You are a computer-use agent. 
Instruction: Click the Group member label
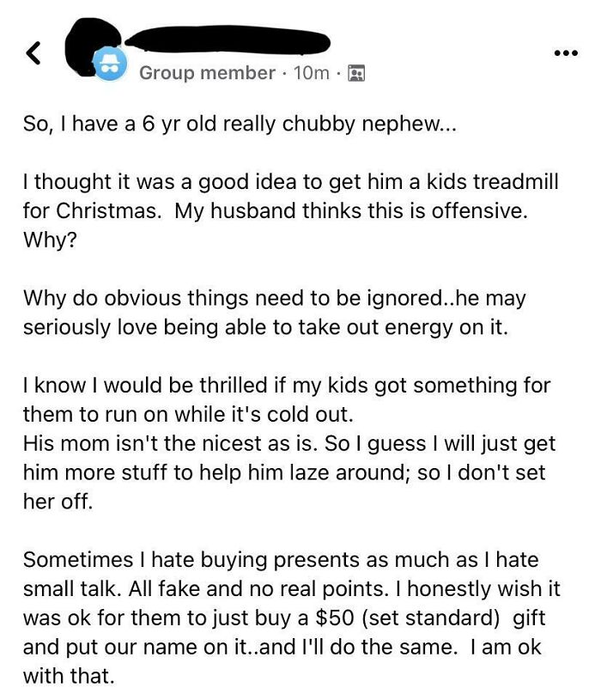[x=207, y=73]
